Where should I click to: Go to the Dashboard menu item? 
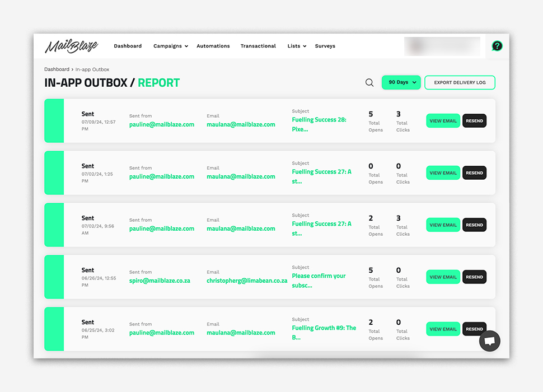tap(128, 46)
